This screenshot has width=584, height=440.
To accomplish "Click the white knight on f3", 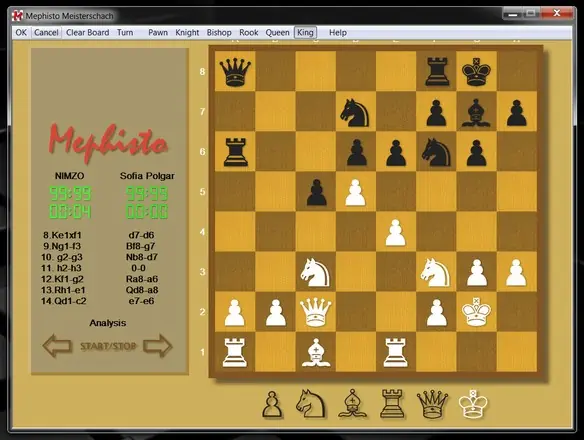I will click(435, 273).
